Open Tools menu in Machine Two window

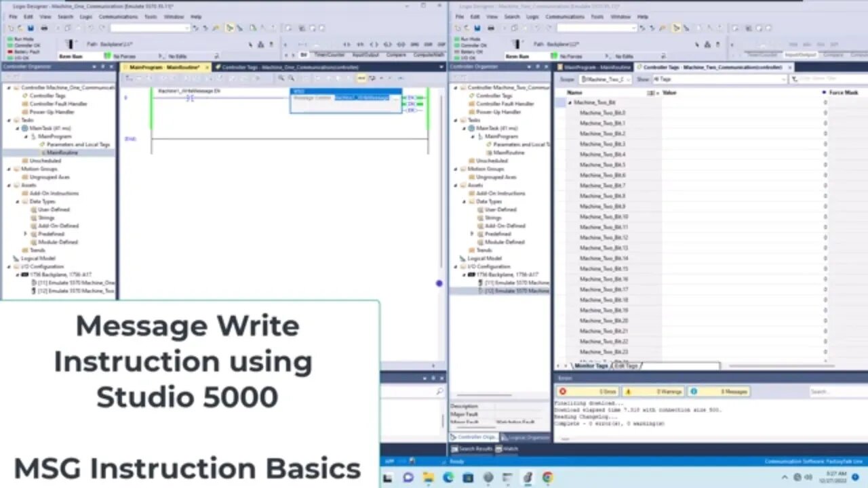pos(597,16)
